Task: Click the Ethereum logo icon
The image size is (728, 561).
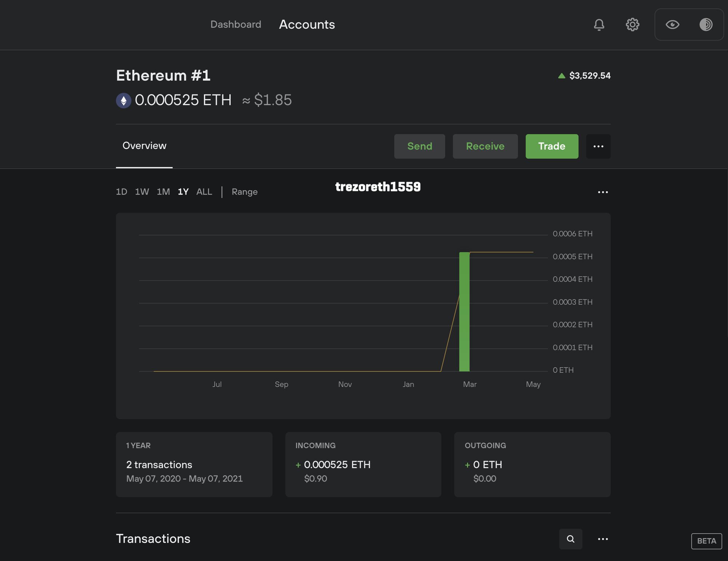Action: [124, 99]
